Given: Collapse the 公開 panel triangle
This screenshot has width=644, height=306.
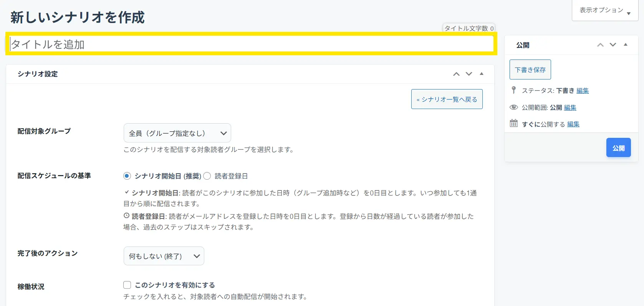Looking at the screenshot, I should 626,45.
